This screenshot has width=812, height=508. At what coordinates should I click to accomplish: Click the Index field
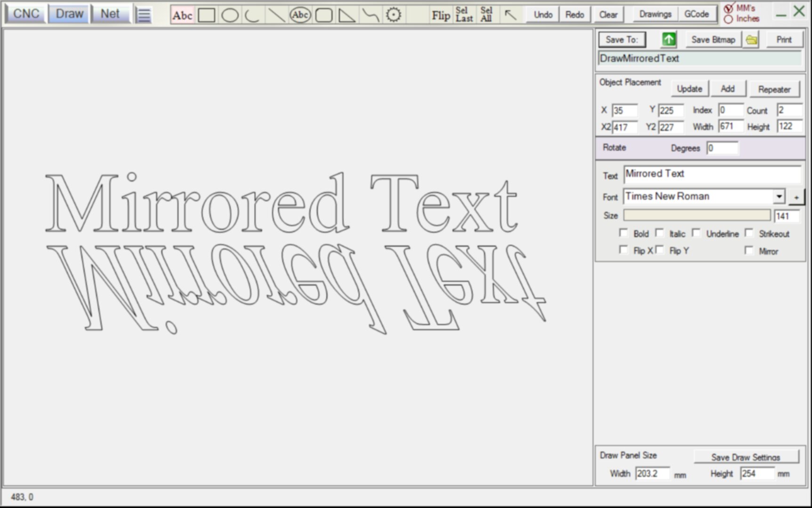click(731, 110)
